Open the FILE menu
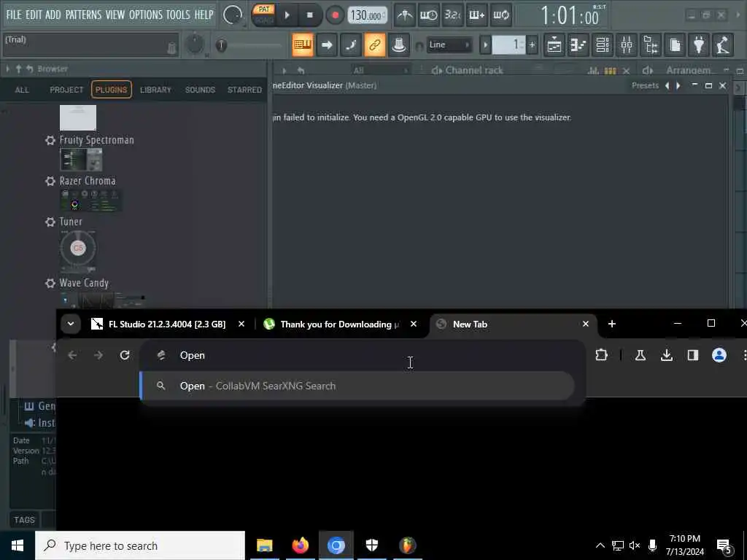This screenshot has width=747, height=560. [x=13, y=15]
